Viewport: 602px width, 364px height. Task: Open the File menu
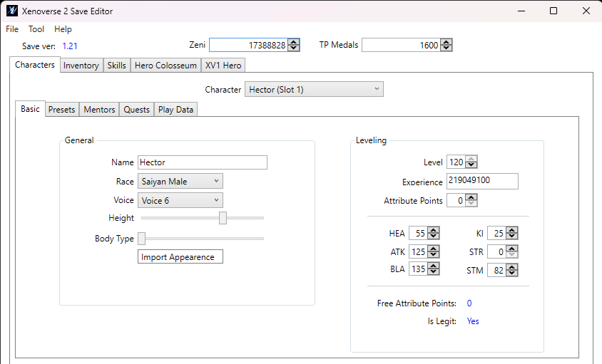coord(12,29)
